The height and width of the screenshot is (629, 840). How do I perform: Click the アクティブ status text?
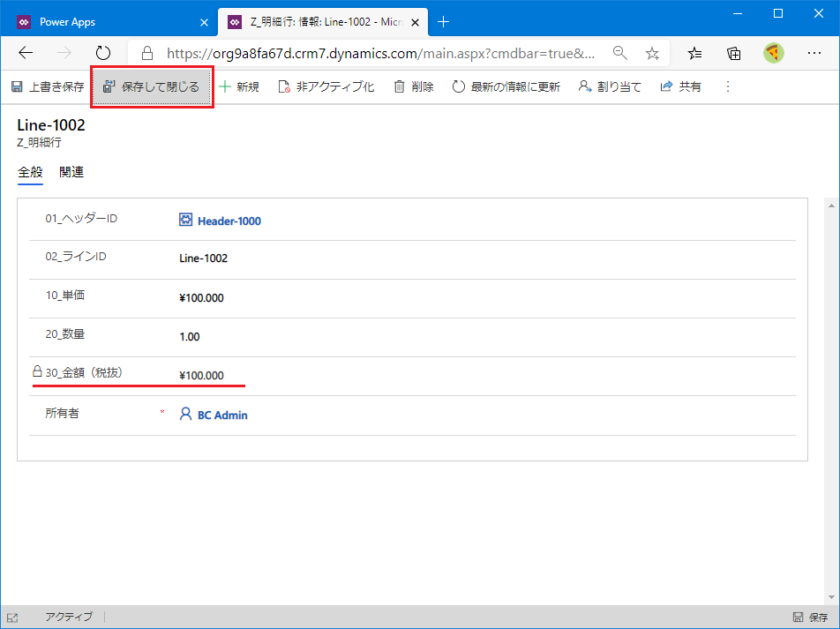click(69, 617)
